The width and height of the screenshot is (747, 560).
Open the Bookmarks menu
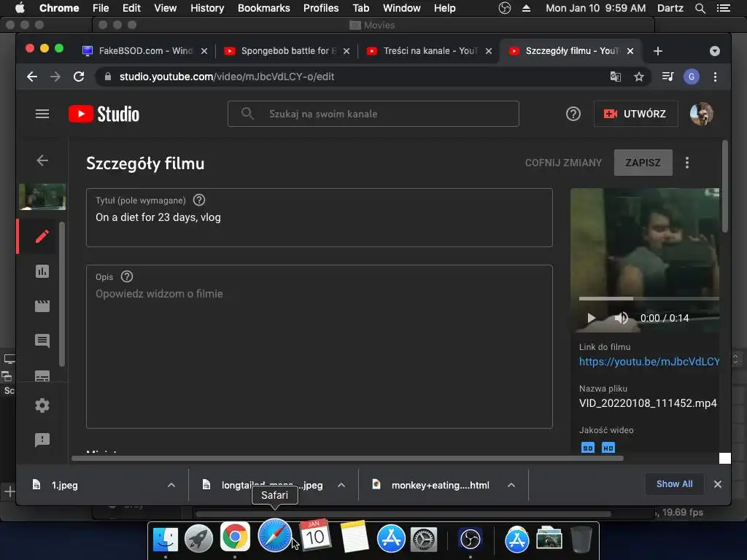pyautogui.click(x=263, y=8)
